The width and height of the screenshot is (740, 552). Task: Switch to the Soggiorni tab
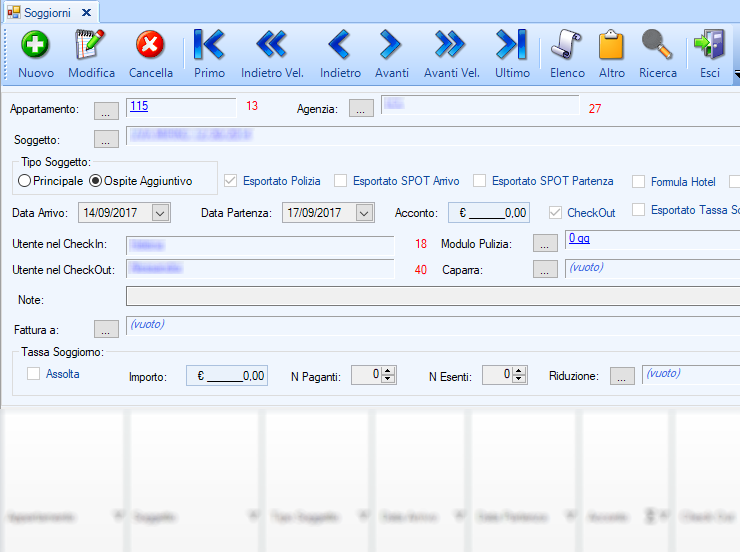(46, 12)
